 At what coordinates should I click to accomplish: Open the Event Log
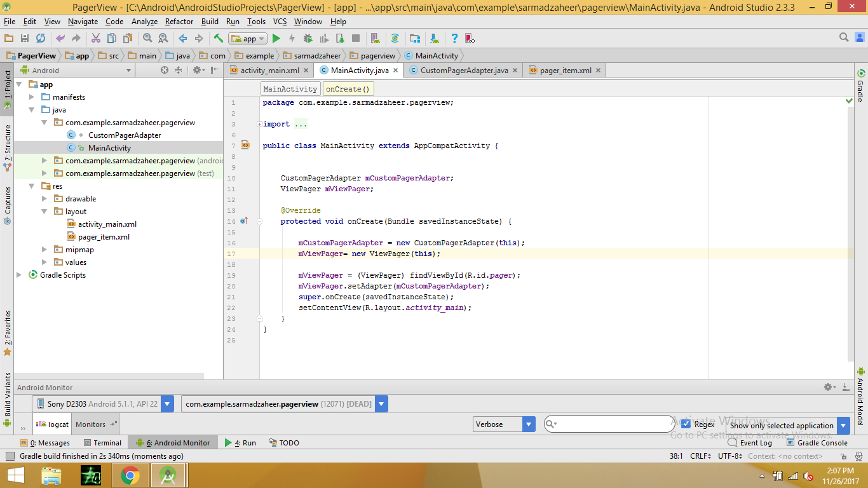(750, 443)
